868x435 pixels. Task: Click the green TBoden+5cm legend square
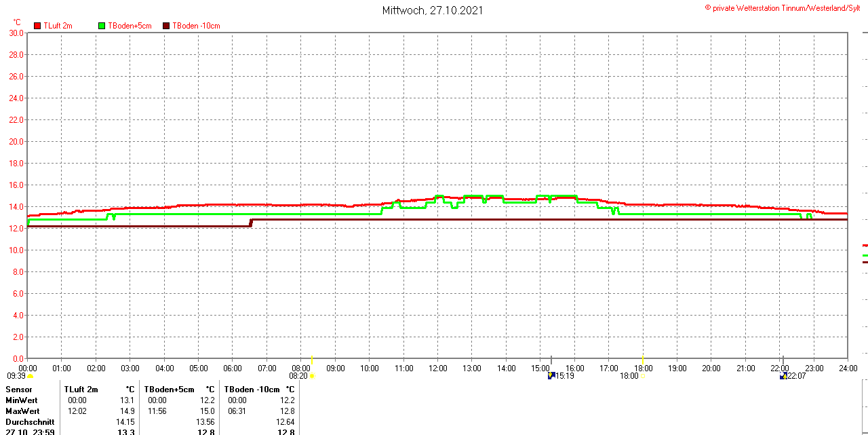(x=102, y=26)
